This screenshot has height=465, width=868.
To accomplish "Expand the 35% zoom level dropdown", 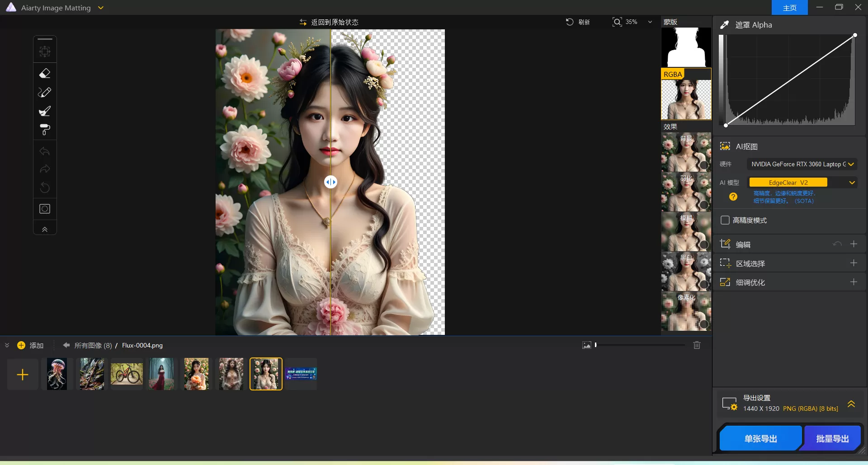I will coord(650,22).
